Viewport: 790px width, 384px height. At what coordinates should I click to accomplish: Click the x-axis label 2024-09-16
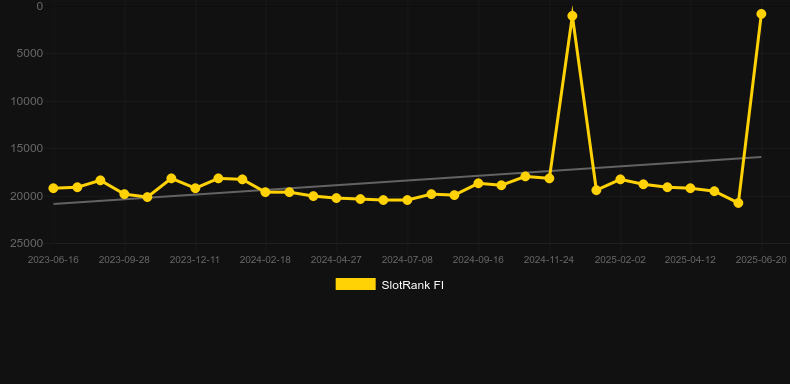tap(478, 260)
